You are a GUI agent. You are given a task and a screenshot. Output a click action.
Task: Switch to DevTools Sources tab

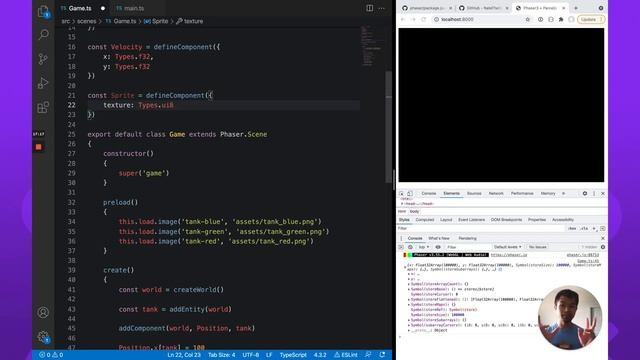pos(474,193)
